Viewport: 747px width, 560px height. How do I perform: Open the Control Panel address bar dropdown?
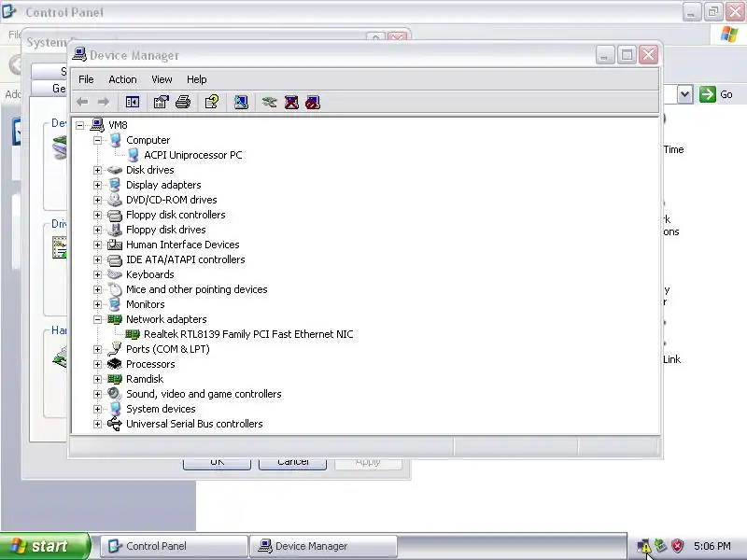click(x=684, y=94)
